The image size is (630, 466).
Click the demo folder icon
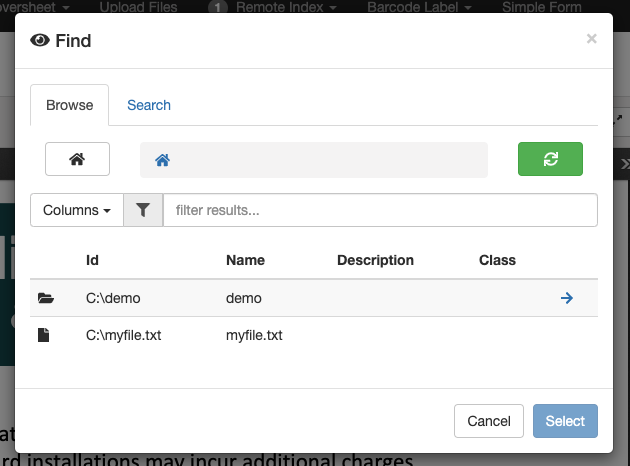(x=44, y=298)
